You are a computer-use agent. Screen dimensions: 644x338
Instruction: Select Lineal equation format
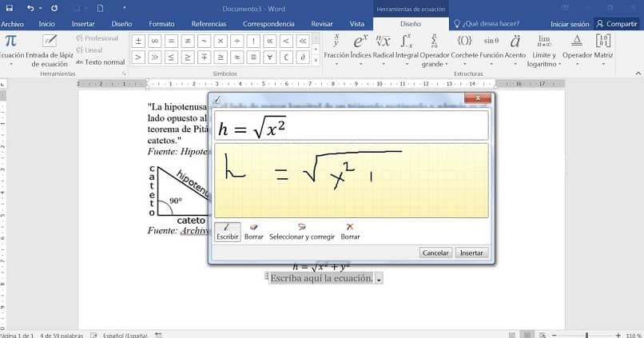point(89,50)
